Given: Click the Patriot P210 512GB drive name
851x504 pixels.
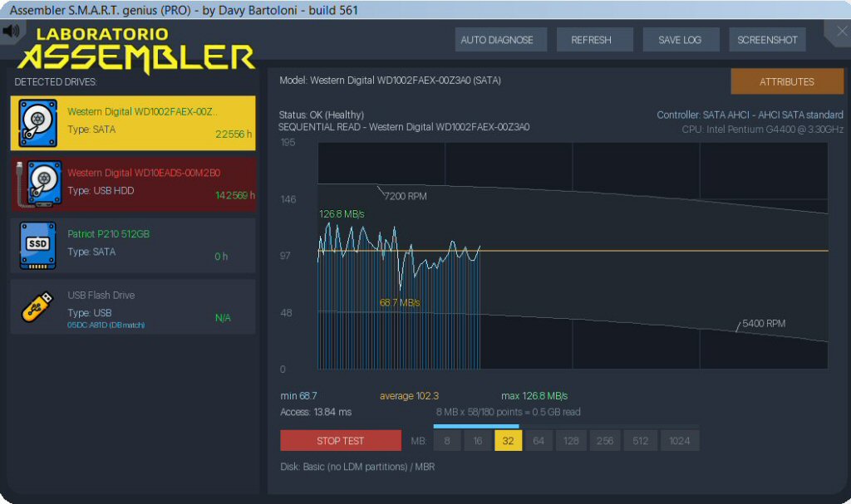Looking at the screenshot, I should [109, 234].
